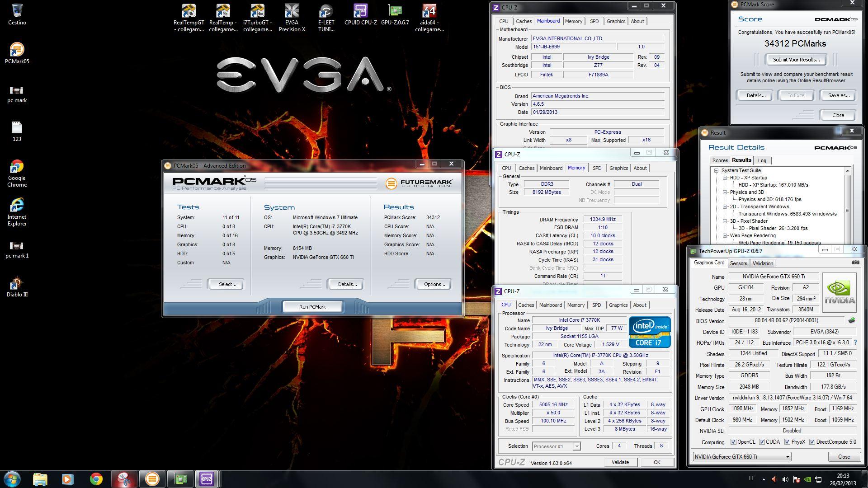Image resolution: width=868 pixels, height=488 pixels.
Task: Open the EVGA Precision X shortcut
Action: pyautogui.click(x=292, y=18)
